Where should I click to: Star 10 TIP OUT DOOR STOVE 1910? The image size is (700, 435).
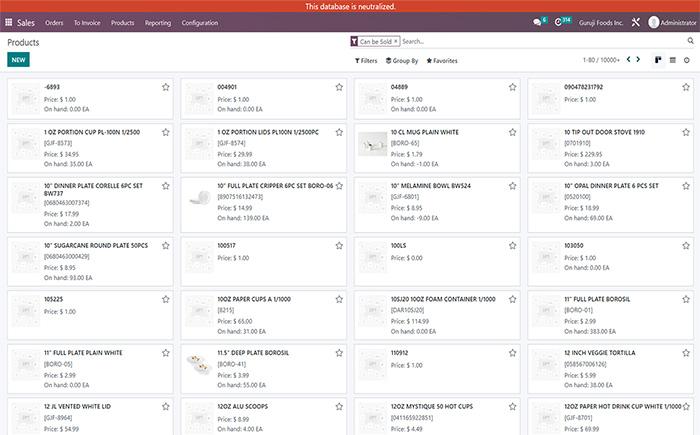[686, 132]
